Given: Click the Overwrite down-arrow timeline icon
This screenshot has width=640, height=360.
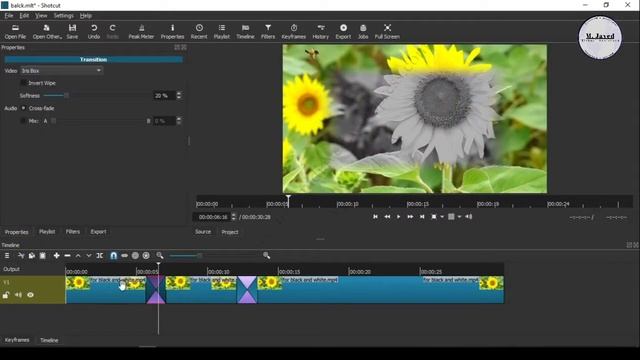Looking at the screenshot, I should pyautogui.click(x=89, y=256).
